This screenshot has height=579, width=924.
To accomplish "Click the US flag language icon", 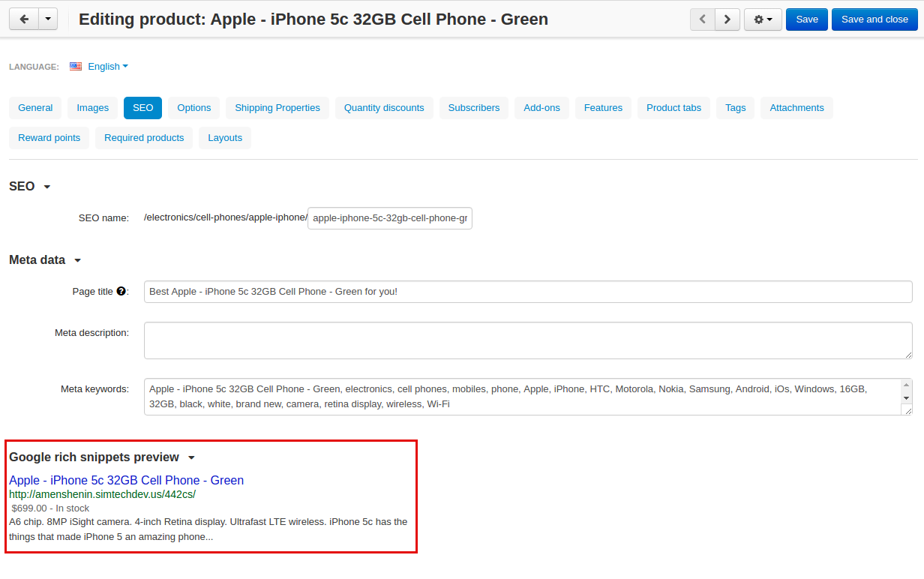I will pos(76,66).
